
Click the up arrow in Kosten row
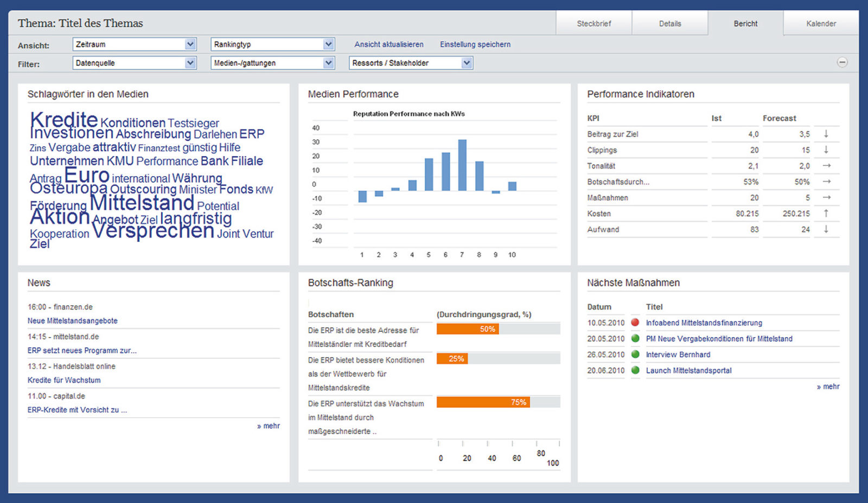coord(826,214)
